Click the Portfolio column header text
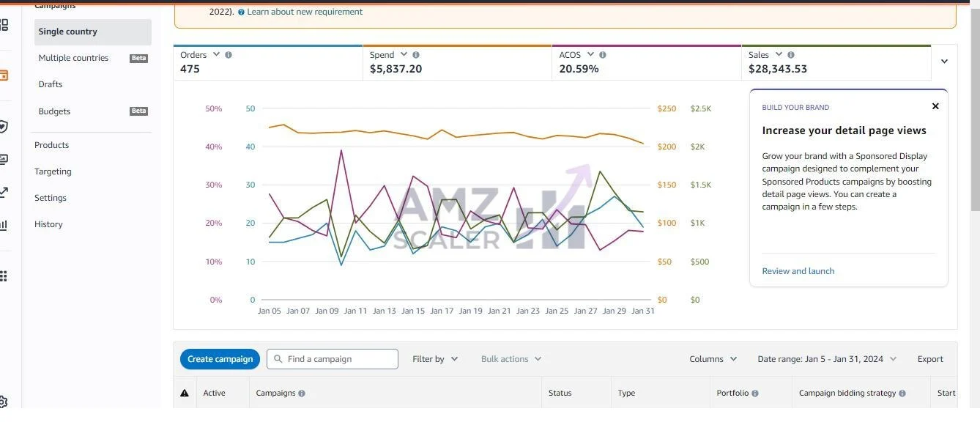980x425 pixels. tap(732, 393)
